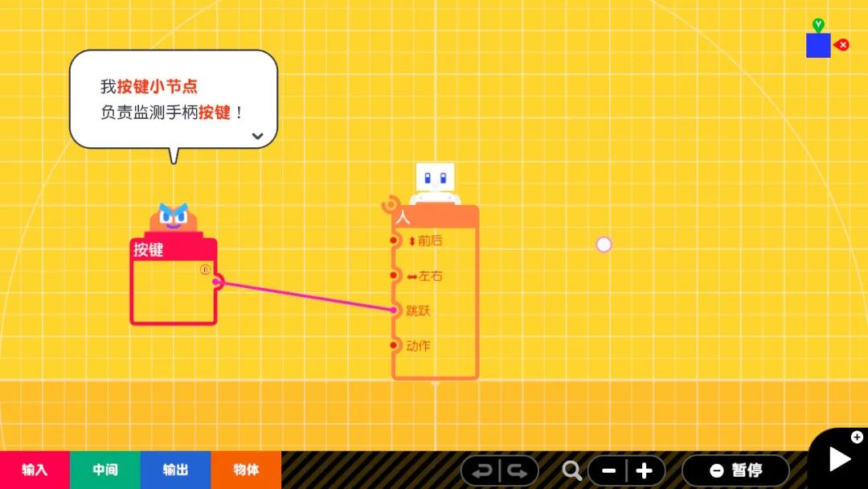Click the magnifier zoom icon

[572, 471]
